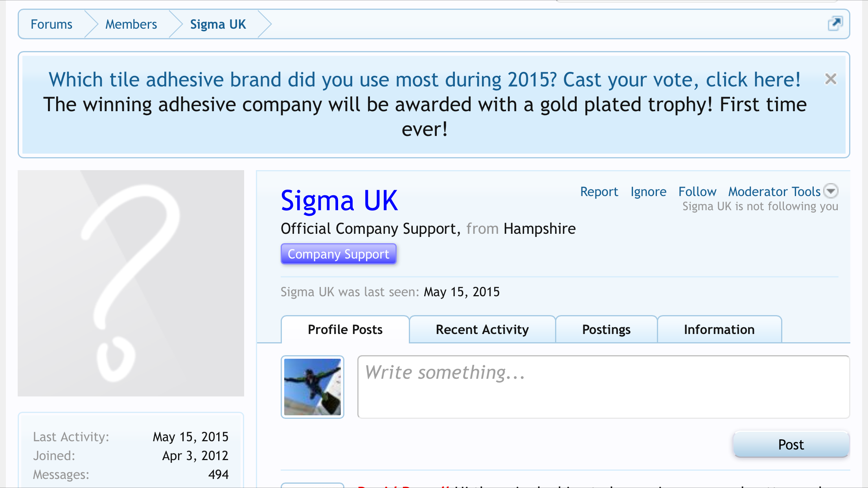Image resolution: width=868 pixels, height=488 pixels.
Task: Focus the Write something text box
Action: 603,387
